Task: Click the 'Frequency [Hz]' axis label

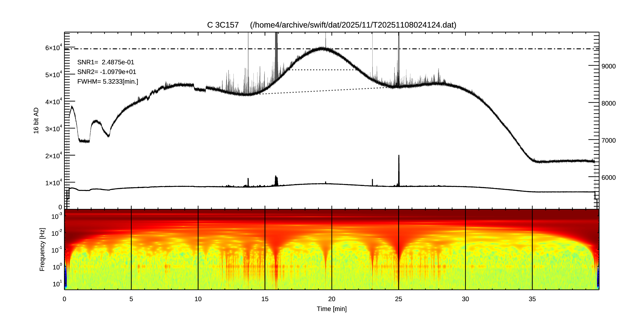Action: pos(42,249)
